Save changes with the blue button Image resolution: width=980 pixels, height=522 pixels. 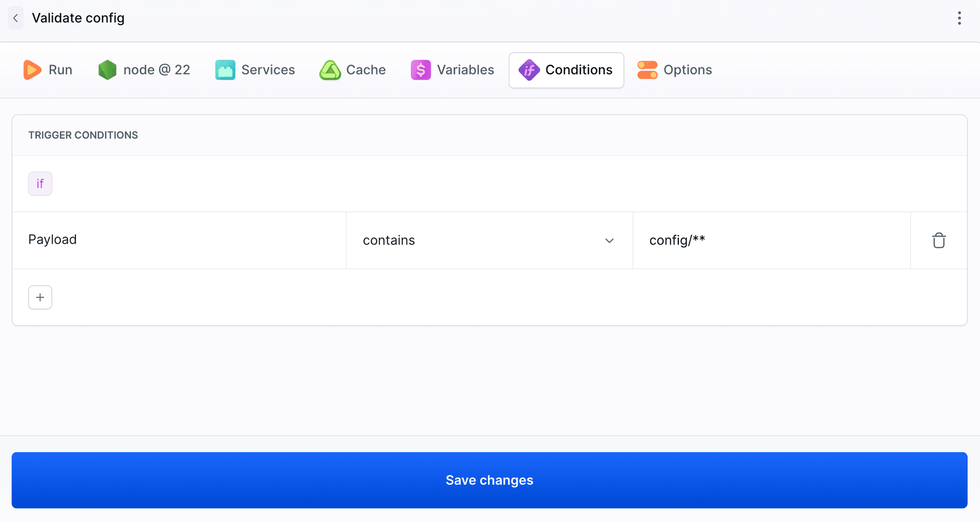489,480
